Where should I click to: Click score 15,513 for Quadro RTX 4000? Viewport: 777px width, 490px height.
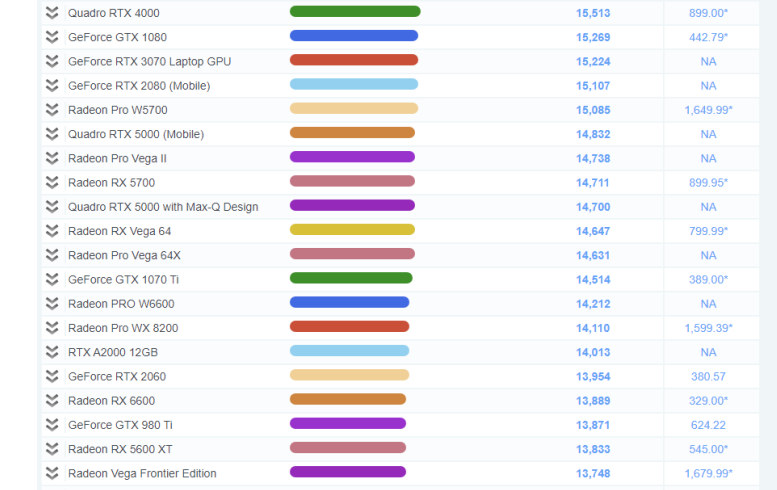click(593, 13)
